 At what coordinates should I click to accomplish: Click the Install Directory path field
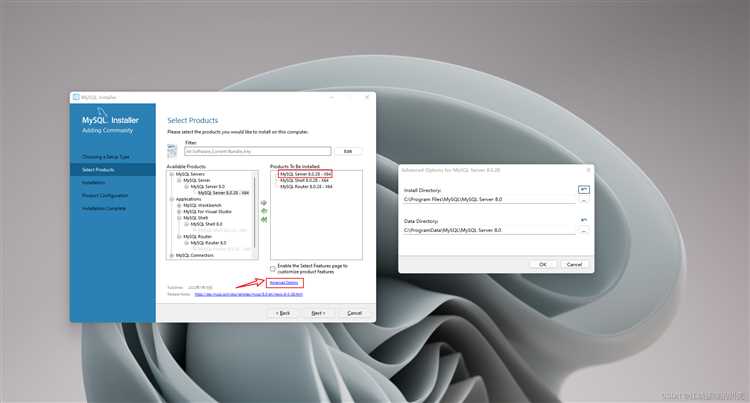pos(490,199)
